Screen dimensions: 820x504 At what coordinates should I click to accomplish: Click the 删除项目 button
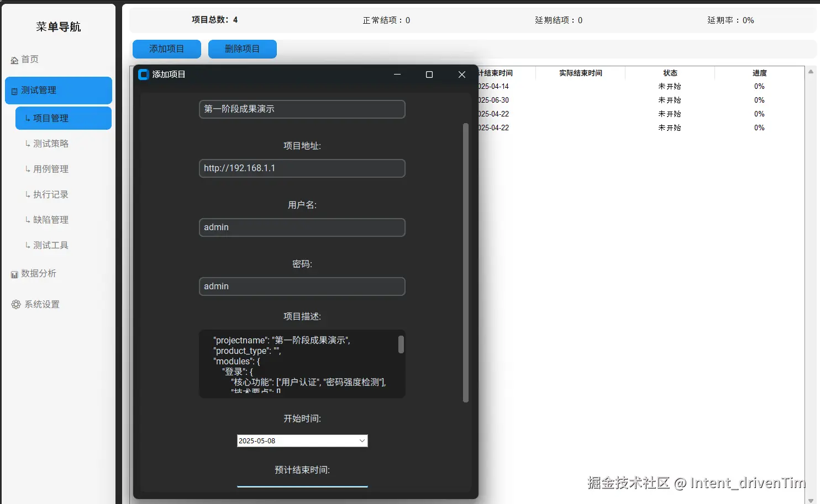coord(243,49)
